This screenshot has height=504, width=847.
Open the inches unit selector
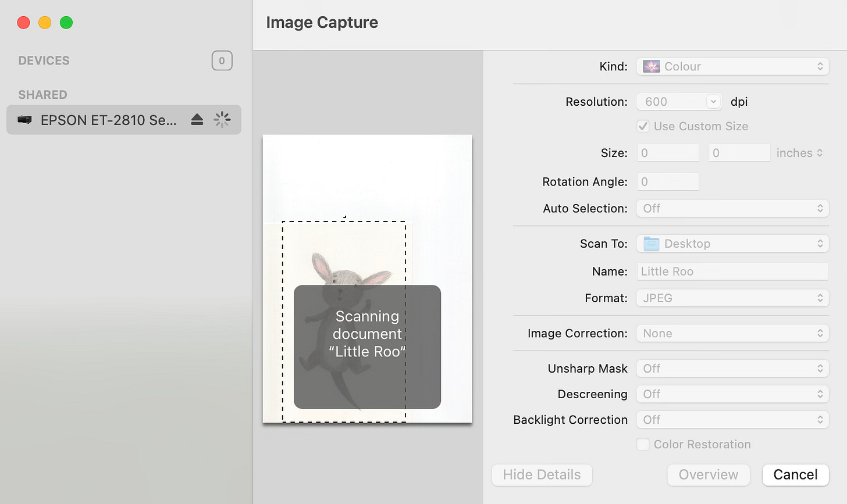click(x=799, y=153)
